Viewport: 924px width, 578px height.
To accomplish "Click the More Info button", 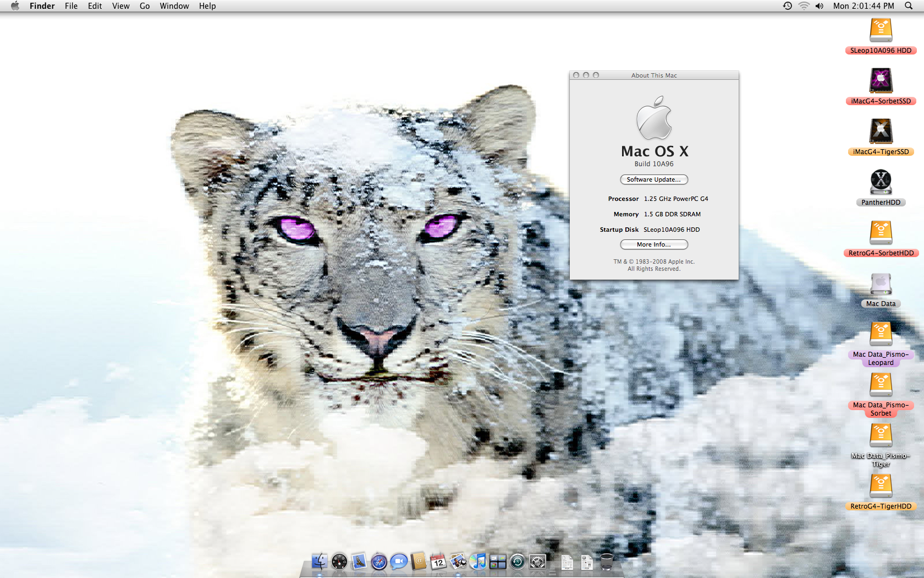I will coord(654,244).
